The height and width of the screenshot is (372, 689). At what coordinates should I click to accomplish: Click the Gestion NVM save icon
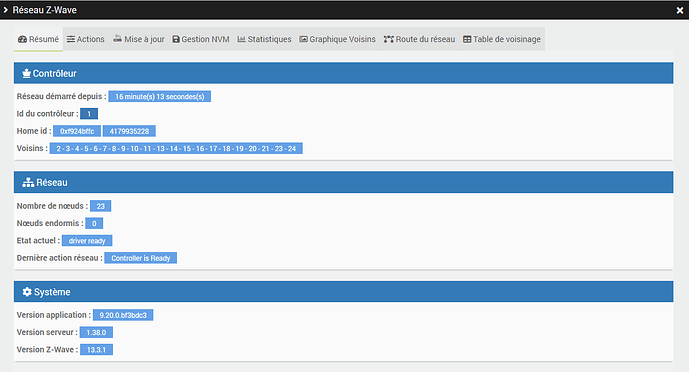pyautogui.click(x=176, y=39)
